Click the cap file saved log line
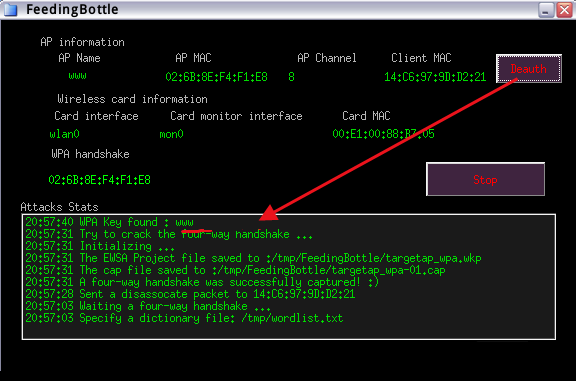This screenshot has width=576, height=381. [x=235, y=270]
